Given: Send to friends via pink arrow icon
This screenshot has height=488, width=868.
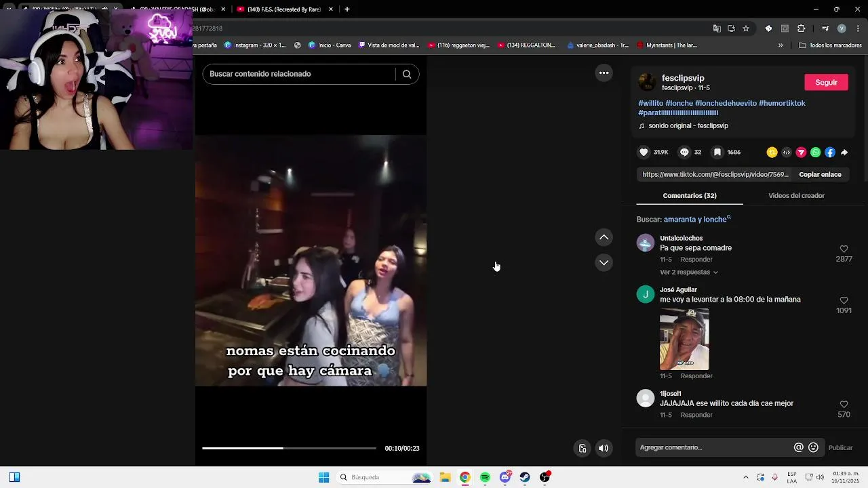Looking at the screenshot, I should (801, 152).
